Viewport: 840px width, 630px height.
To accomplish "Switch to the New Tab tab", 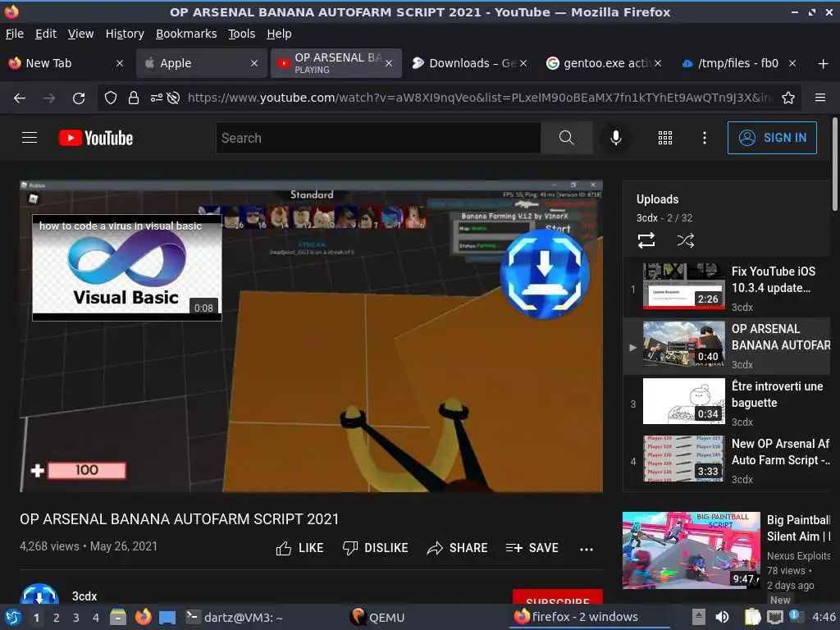I will coord(66,63).
